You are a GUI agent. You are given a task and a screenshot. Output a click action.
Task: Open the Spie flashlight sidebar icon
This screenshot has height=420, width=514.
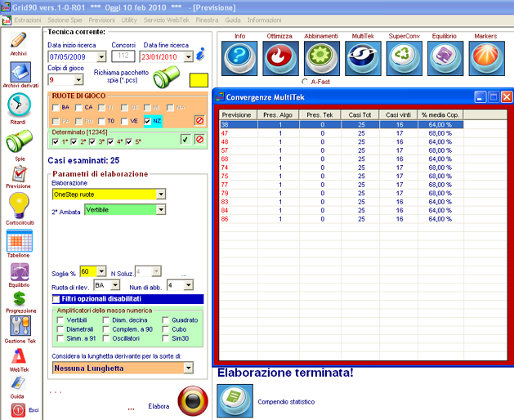point(19,141)
